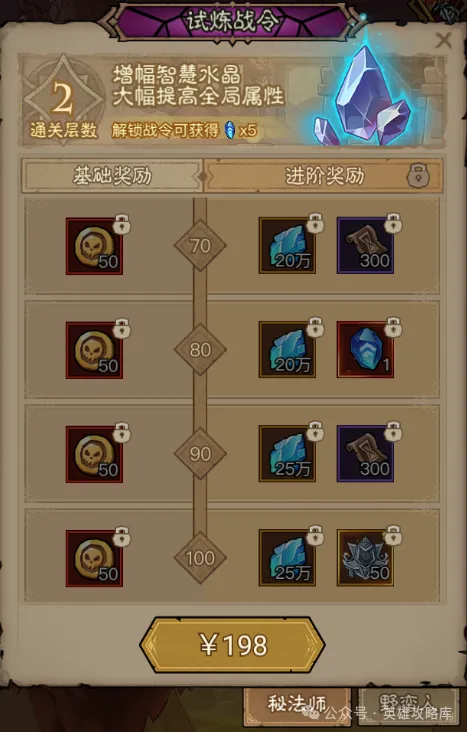
Task: Click the level 70 milestone marker
Action: [200, 246]
